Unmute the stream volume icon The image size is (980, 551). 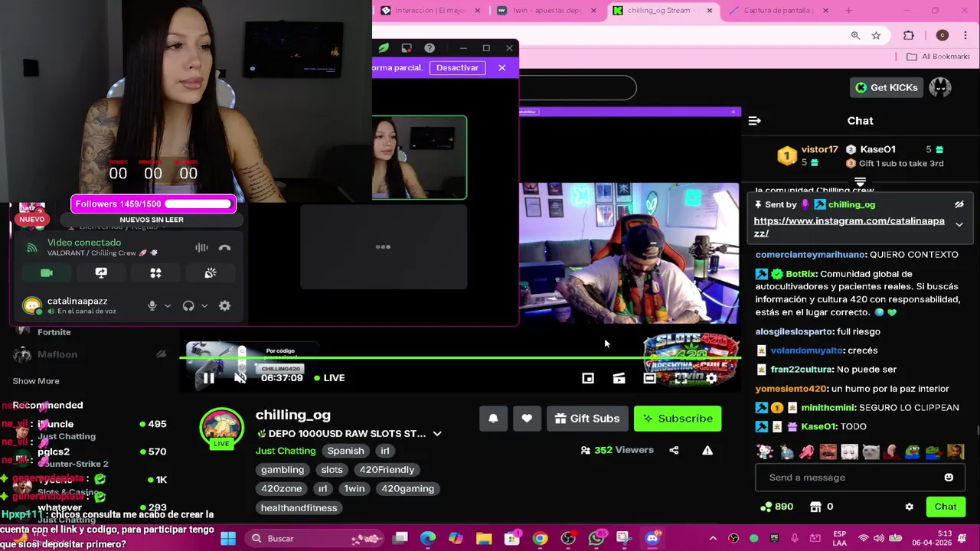(x=240, y=378)
